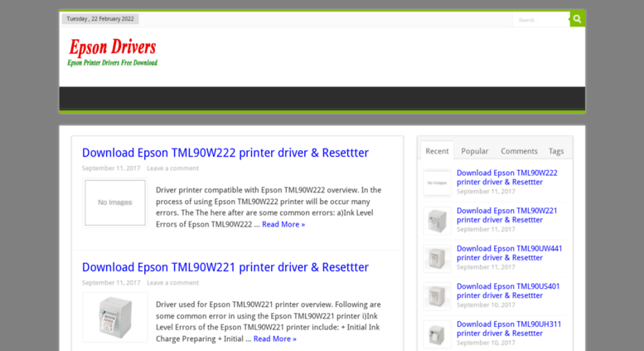Viewport: 644px width, 351px height.
Task: Open sidebar link Download Epson TML90US401
Action: (508, 291)
